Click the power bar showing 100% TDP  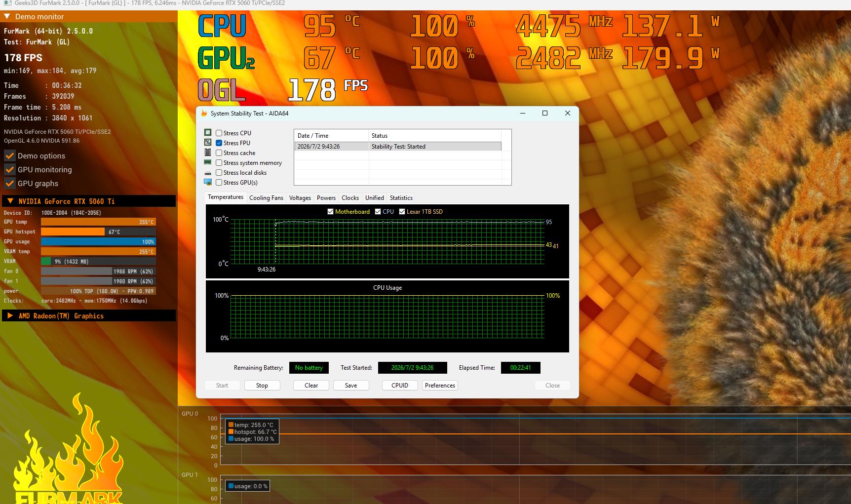click(x=98, y=291)
